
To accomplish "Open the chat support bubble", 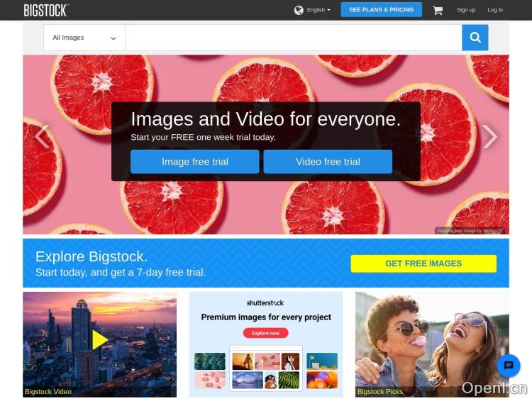I will point(508,366).
